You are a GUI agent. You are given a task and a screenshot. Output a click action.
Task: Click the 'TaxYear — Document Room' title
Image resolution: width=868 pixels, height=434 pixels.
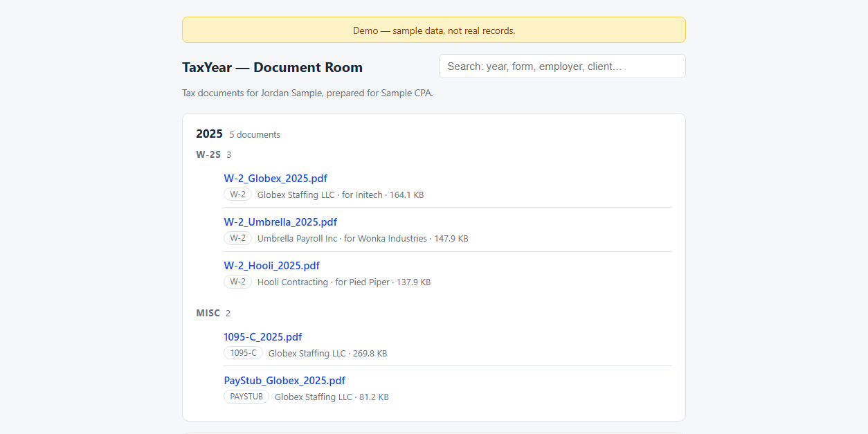click(x=272, y=67)
